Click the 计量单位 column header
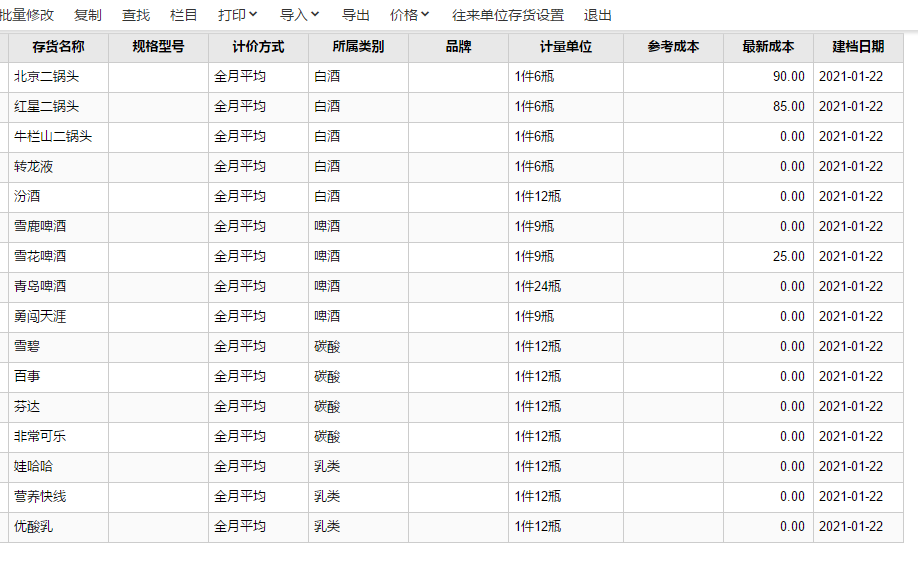The height and width of the screenshot is (581, 918). point(566,47)
